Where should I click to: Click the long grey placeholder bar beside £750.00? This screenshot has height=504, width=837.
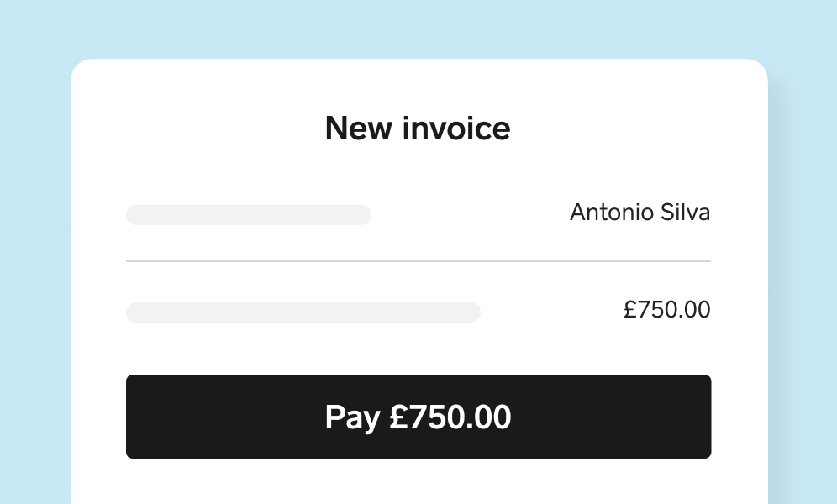[x=303, y=312]
